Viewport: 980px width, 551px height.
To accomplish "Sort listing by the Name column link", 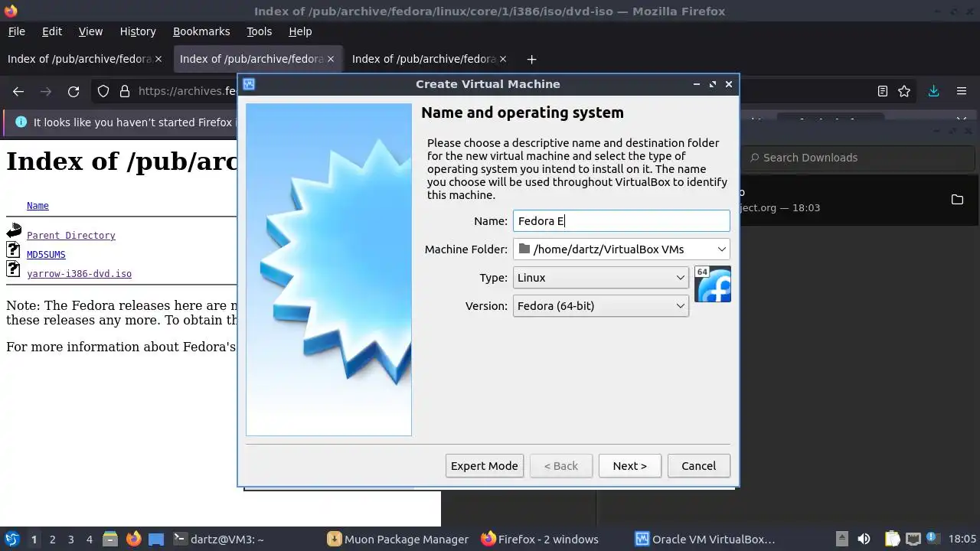I will tap(38, 206).
